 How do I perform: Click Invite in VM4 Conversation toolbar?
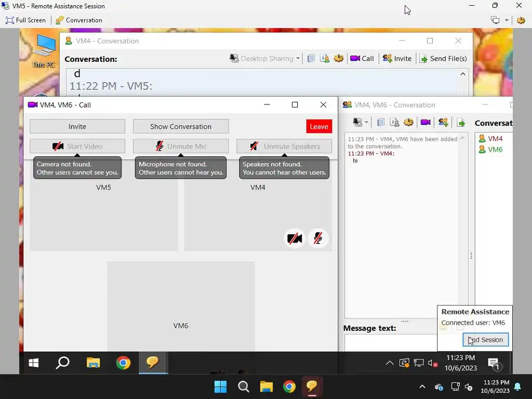tap(397, 58)
